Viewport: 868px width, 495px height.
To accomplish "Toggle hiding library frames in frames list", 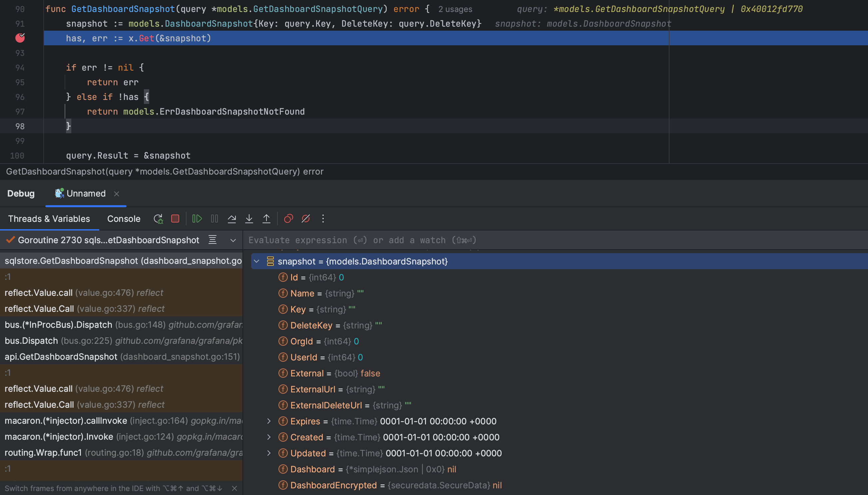I will point(212,240).
